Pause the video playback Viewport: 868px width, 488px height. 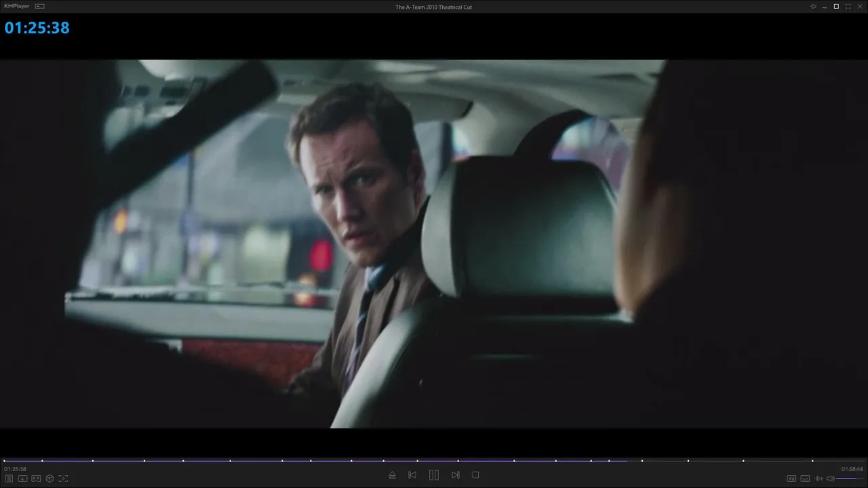434,475
